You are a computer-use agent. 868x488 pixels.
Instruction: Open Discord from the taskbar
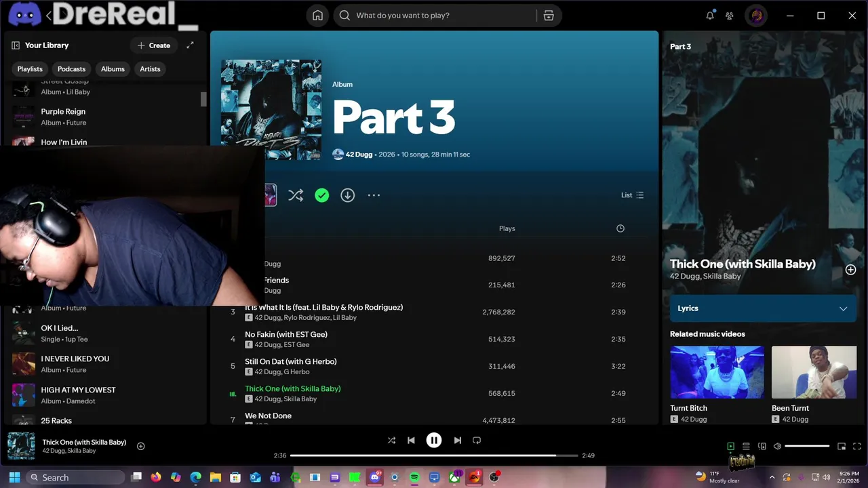click(375, 477)
